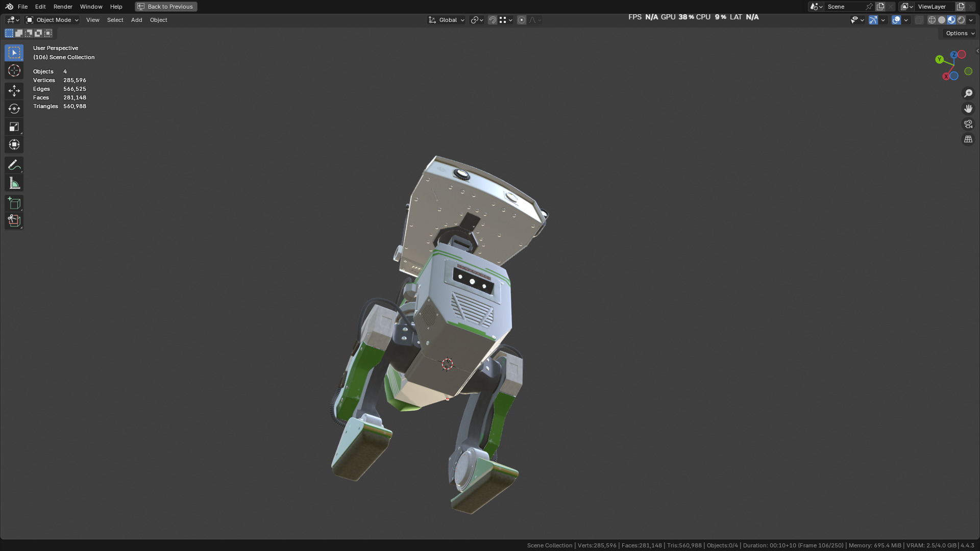Image resolution: width=980 pixels, height=551 pixels.
Task: Open the viewport Object menu
Action: click(158, 20)
